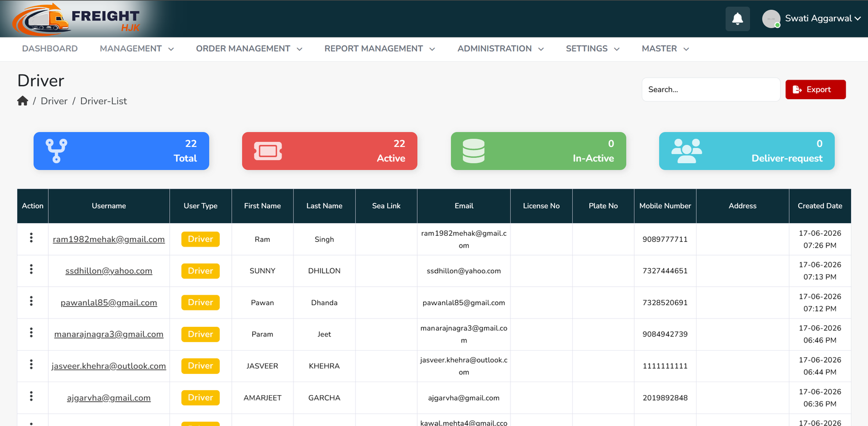Open action menu for pawanlal85@gmail.com row
868x426 pixels.
(31, 301)
